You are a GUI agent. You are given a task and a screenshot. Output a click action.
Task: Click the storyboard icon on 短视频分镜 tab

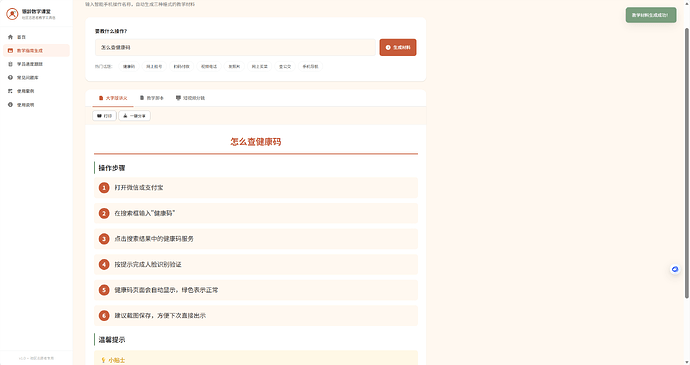pos(178,98)
